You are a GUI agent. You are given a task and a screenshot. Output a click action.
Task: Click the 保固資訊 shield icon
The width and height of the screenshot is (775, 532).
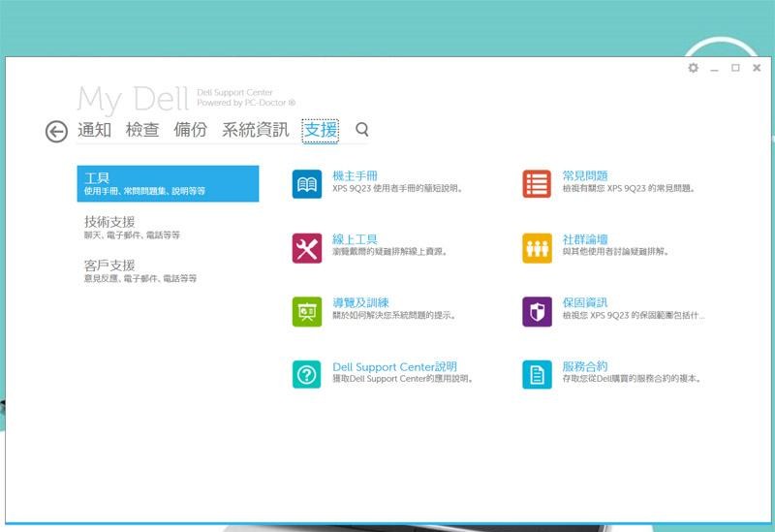(x=537, y=312)
